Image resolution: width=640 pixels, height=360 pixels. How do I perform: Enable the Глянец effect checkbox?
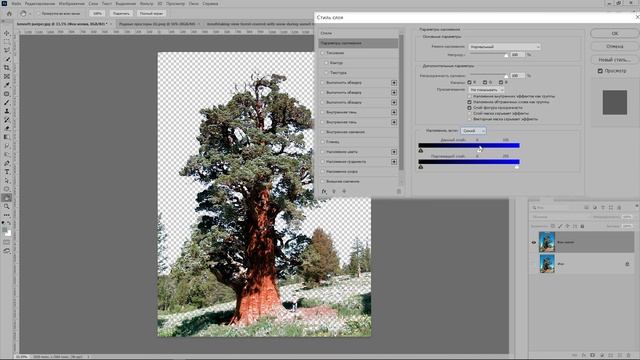(322, 142)
